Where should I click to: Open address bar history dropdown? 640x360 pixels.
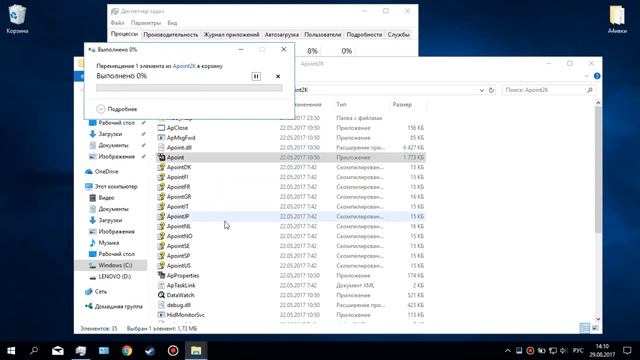pyautogui.click(x=482, y=90)
